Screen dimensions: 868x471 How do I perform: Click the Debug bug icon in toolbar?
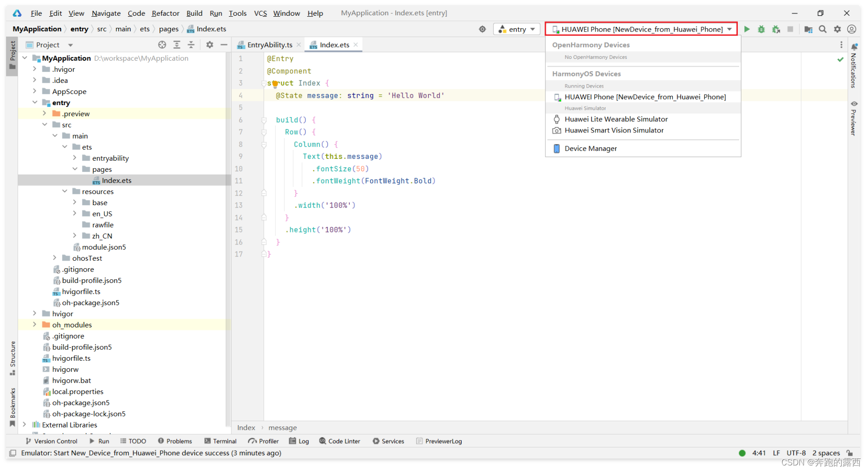(x=761, y=29)
